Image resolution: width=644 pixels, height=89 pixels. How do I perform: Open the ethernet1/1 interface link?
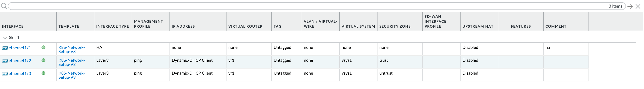tap(20, 48)
